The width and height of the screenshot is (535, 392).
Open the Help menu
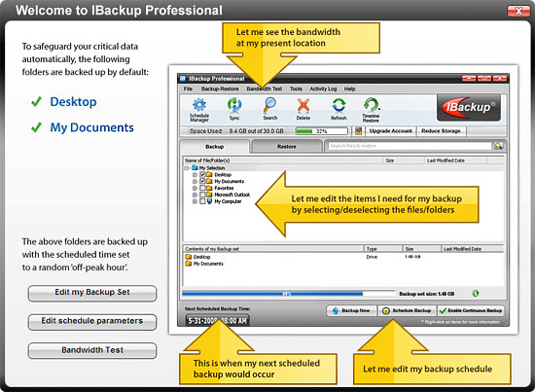349,89
